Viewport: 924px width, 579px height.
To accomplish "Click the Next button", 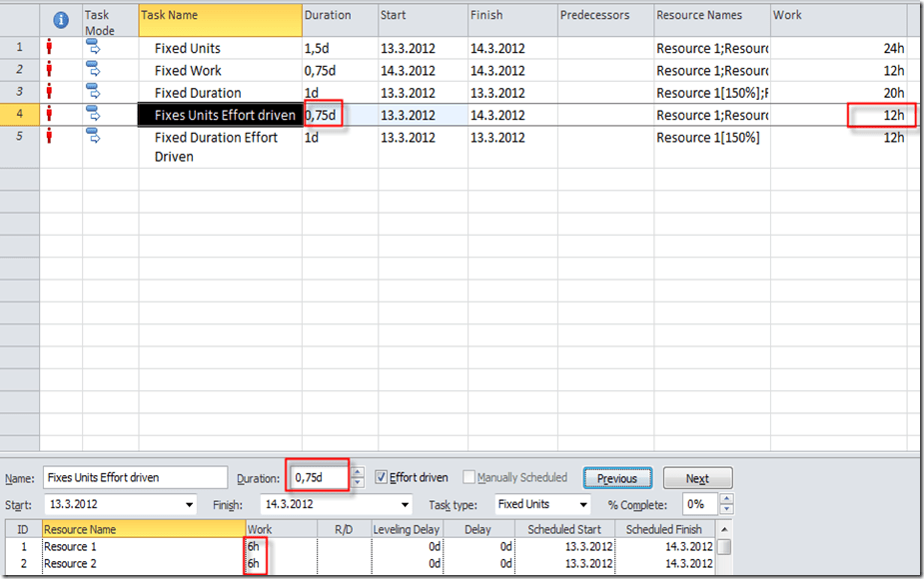I will [697, 478].
